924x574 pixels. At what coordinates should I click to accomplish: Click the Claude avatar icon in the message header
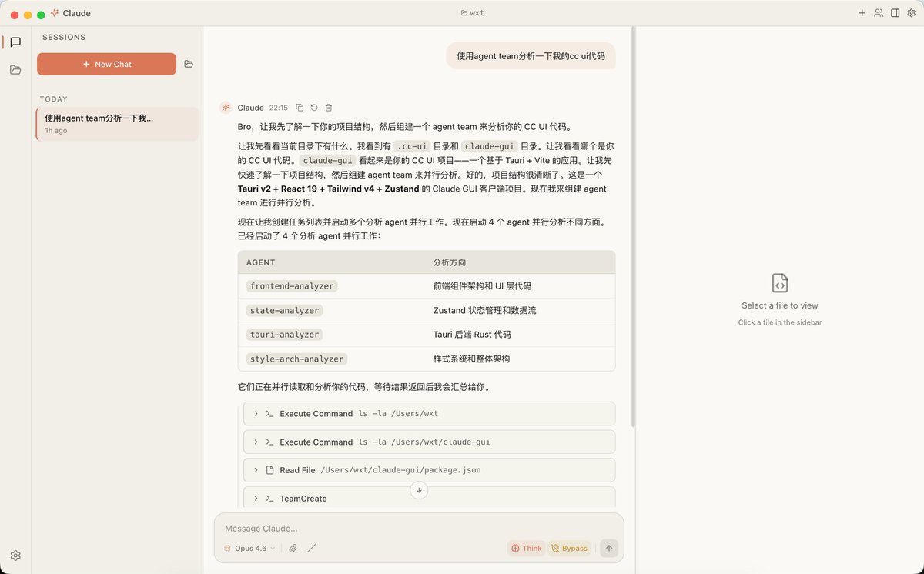[x=226, y=108]
